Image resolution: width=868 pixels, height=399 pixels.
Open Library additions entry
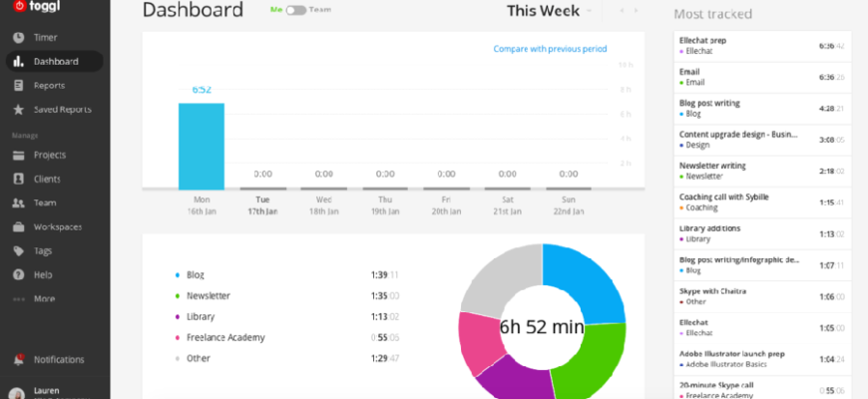pos(762,234)
